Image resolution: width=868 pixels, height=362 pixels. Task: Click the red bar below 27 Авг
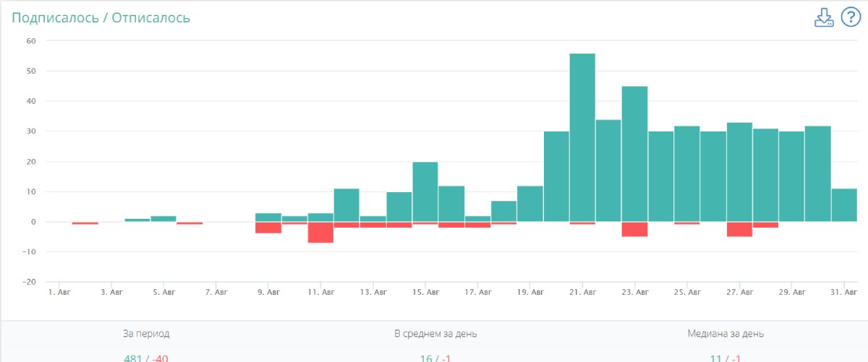point(739,229)
